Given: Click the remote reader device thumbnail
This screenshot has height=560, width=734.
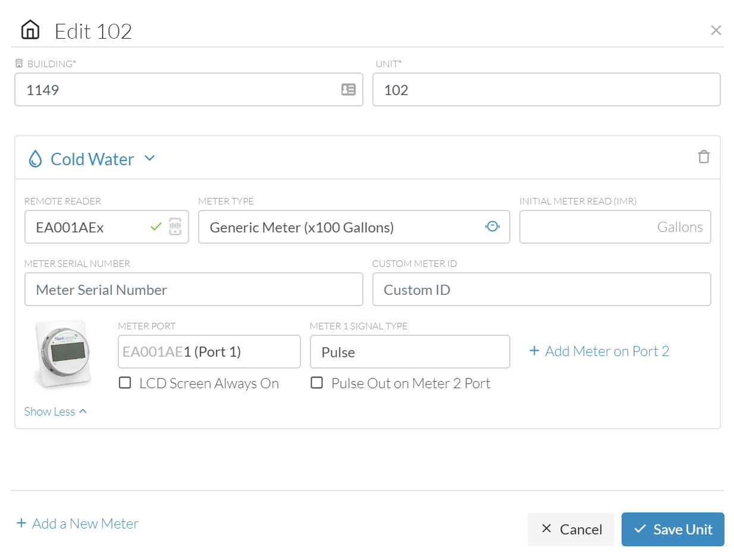Looking at the screenshot, I should pos(63,354).
